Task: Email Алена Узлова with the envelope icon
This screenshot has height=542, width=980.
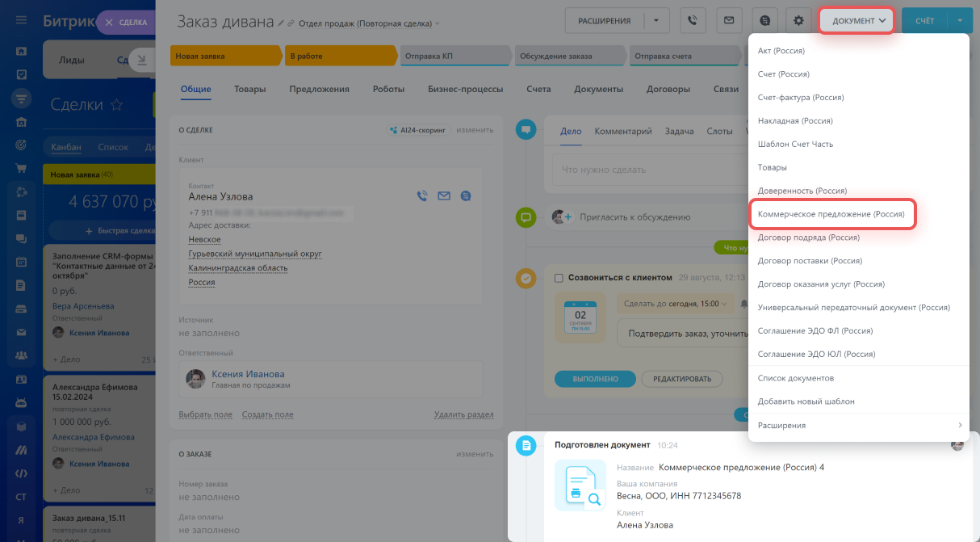Action: click(x=444, y=195)
